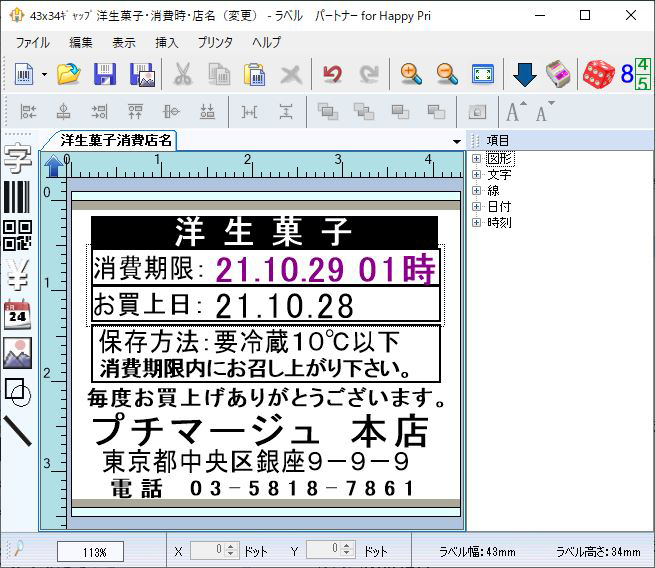
Task: Delete selected item with X icon
Action: (x=291, y=75)
